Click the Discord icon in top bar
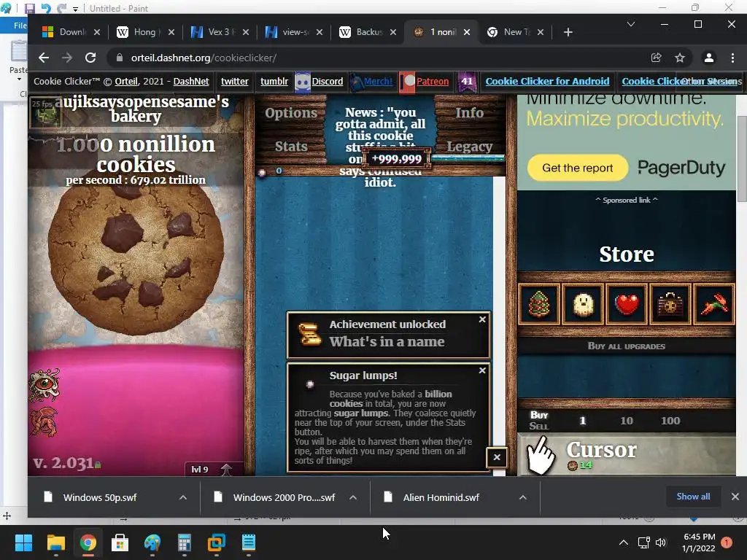The image size is (747, 560). click(303, 82)
